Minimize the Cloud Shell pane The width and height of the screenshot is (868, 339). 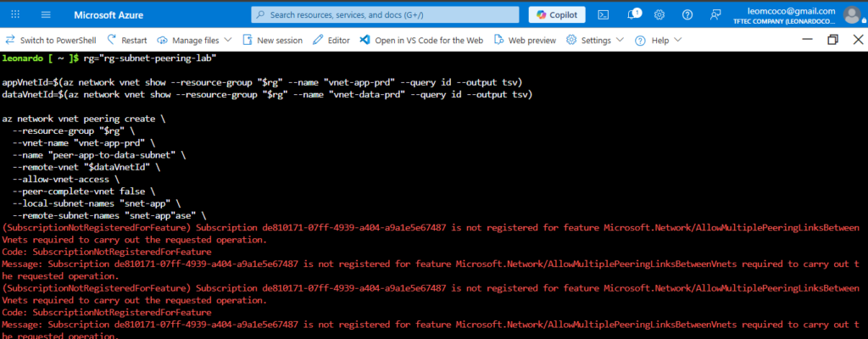tap(808, 40)
